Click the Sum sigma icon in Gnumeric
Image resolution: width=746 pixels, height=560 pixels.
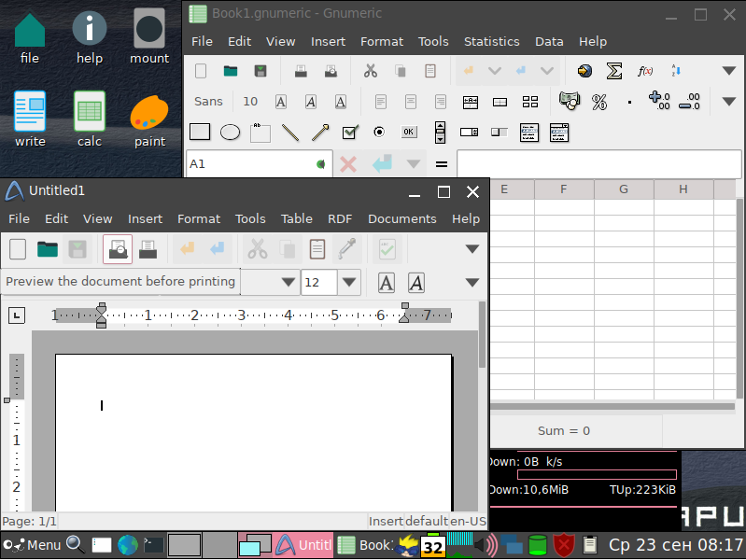(x=614, y=71)
